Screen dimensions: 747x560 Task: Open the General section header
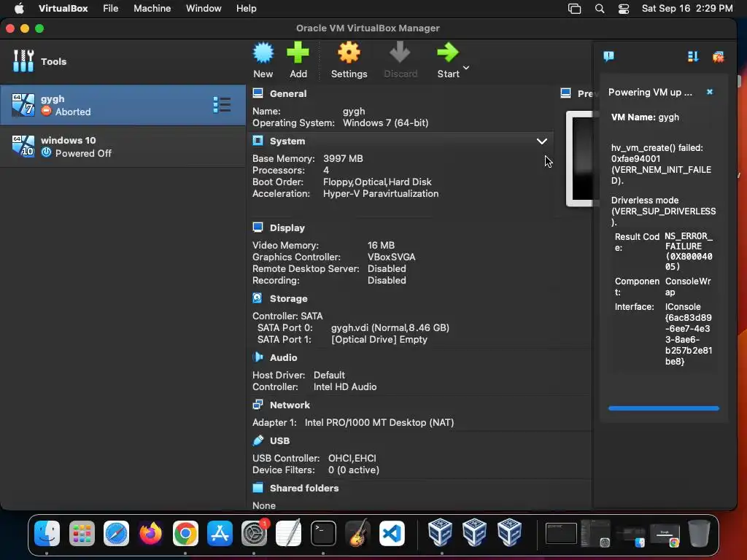point(288,94)
